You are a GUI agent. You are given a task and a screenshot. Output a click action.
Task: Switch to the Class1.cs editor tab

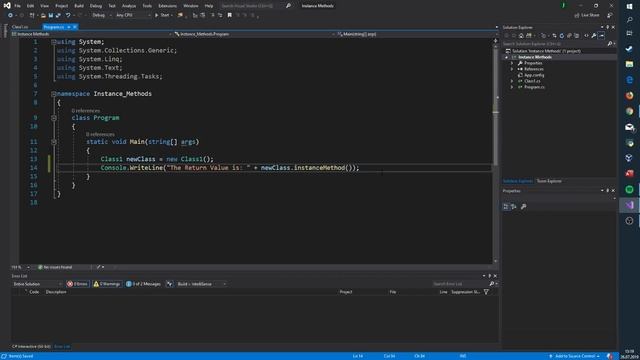tap(20, 27)
